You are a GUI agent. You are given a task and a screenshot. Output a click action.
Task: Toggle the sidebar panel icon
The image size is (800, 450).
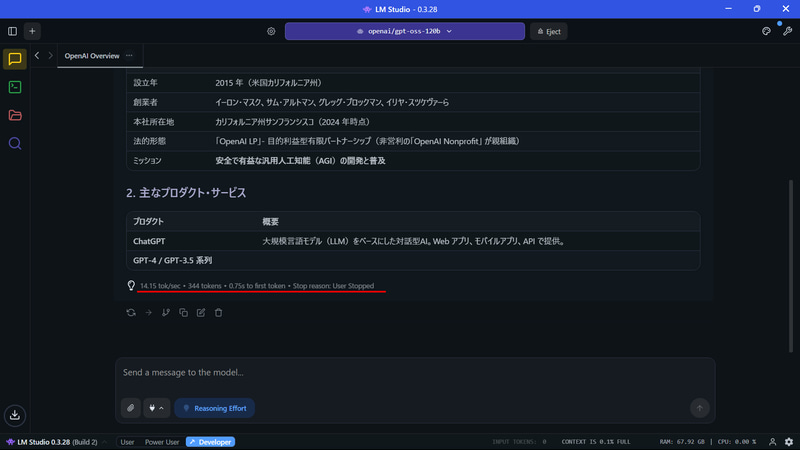click(12, 31)
